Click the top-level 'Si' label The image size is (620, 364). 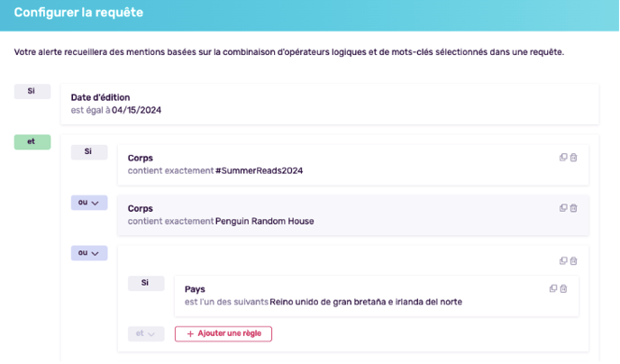coord(32,91)
